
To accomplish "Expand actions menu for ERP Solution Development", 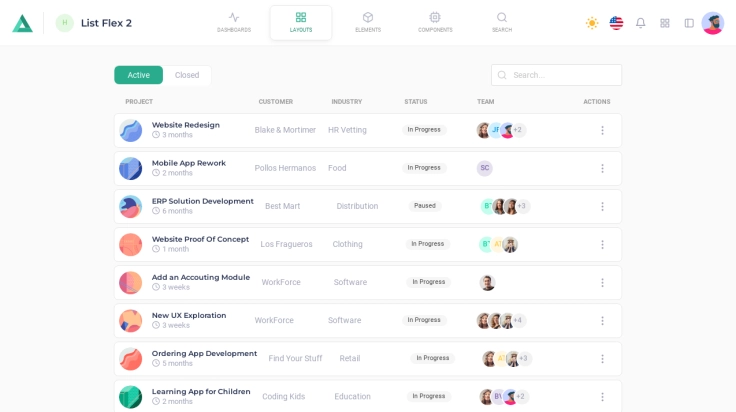I will [x=602, y=206].
